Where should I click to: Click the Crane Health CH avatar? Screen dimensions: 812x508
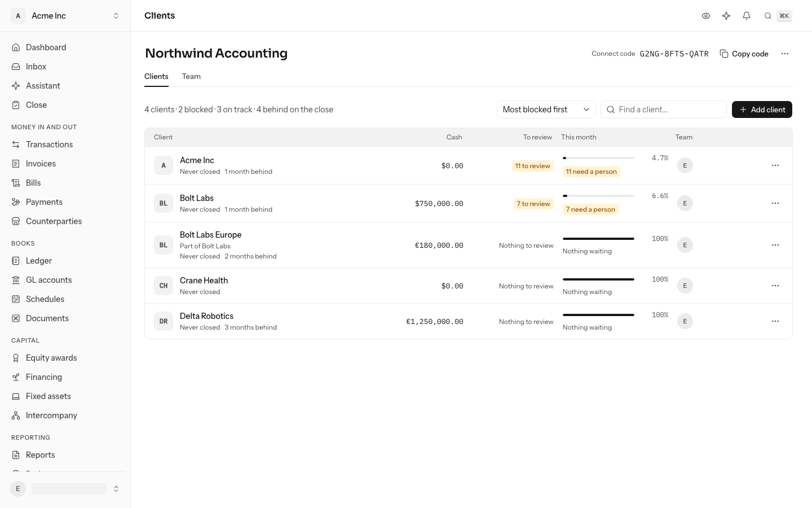[x=164, y=286]
